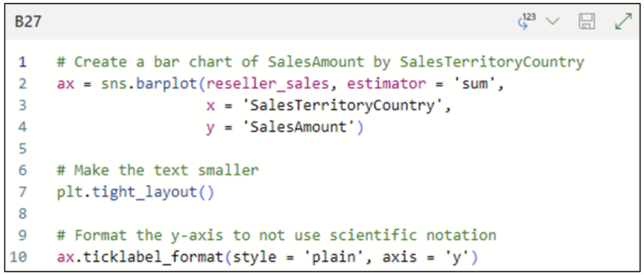Place cursor in line 1 comment

click(320, 62)
